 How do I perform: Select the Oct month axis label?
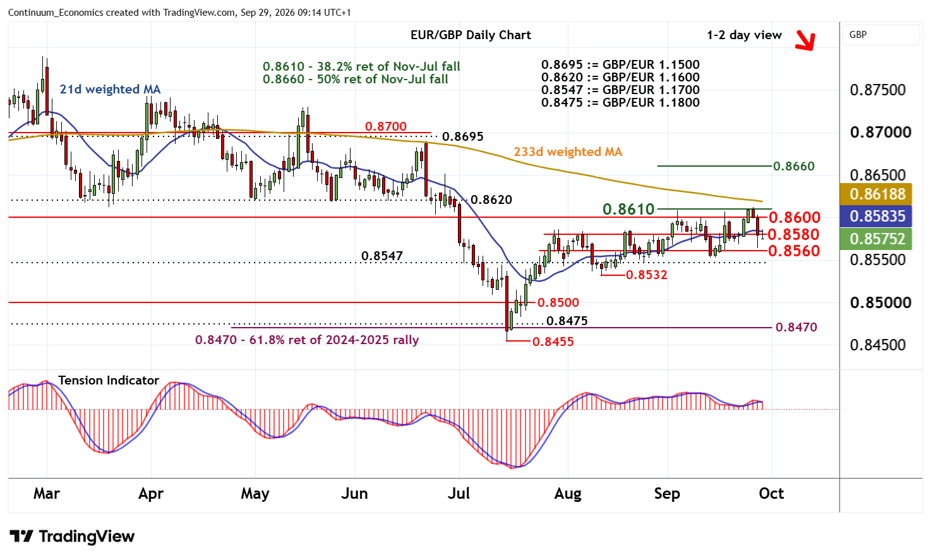click(771, 493)
